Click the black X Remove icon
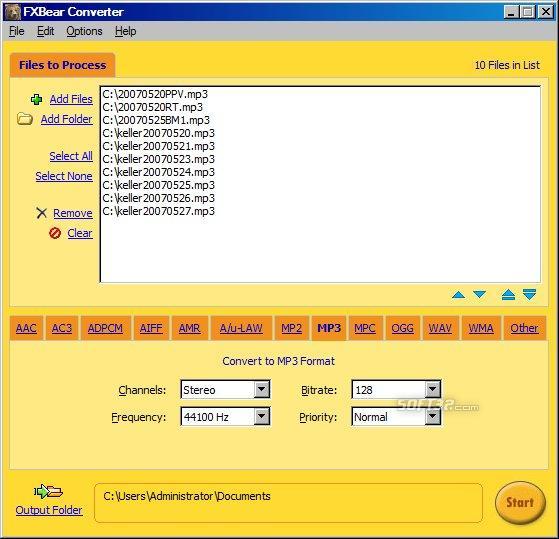 pos(41,213)
